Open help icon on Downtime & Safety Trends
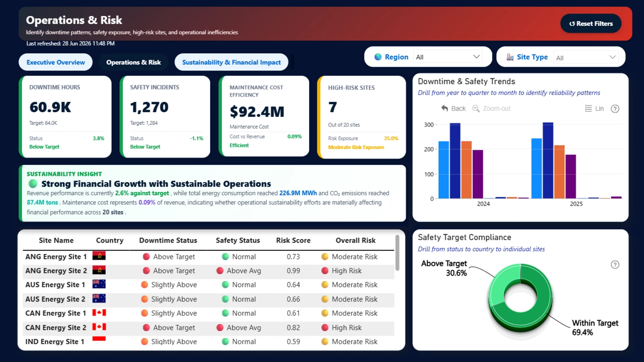The width and height of the screenshot is (644, 362). coord(615,109)
